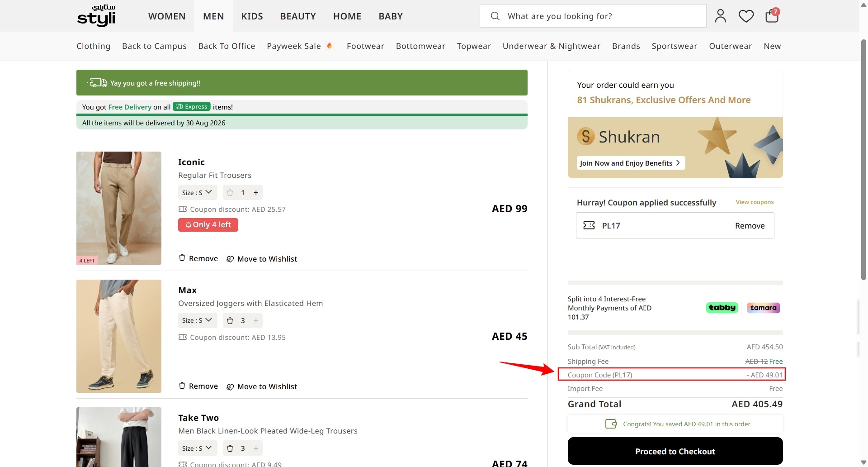Open the HOME category tab
The height and width of the screenshot is (467, 868).
pyautogui.click(x=347, y=16)
